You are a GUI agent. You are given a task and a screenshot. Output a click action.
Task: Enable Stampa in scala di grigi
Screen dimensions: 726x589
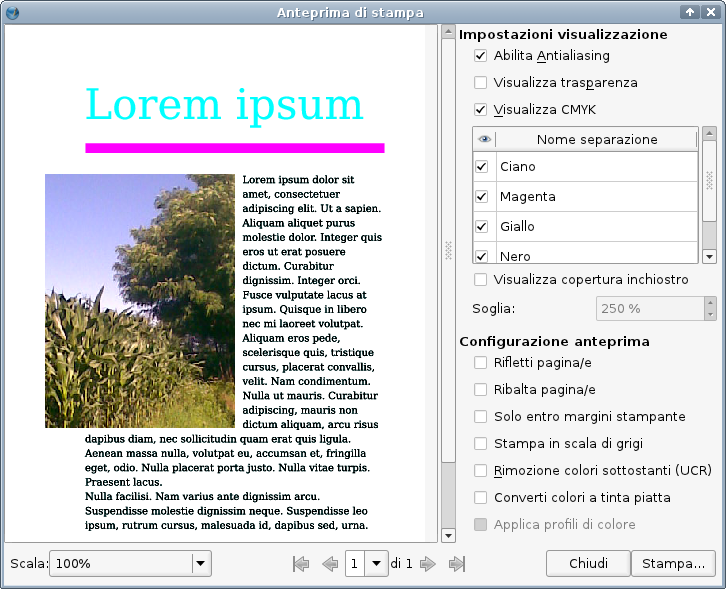pyautogui.click(x=481, y=443)
